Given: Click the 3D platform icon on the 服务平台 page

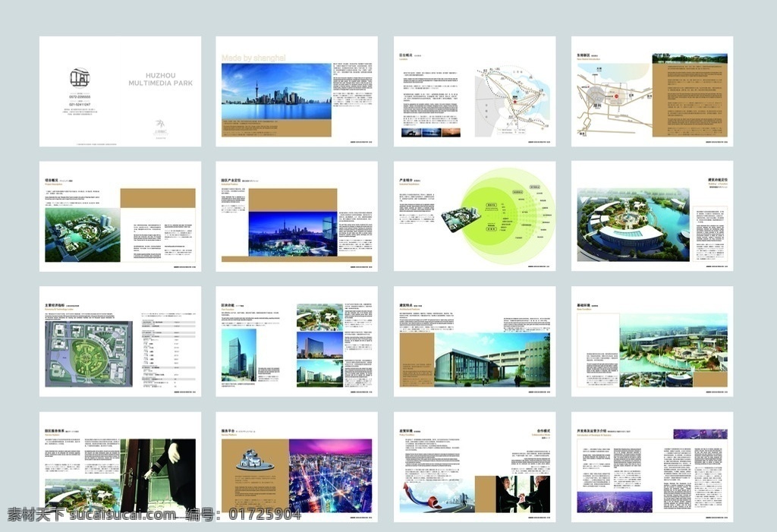Looking at the screenshot, I should click(255, 461).
